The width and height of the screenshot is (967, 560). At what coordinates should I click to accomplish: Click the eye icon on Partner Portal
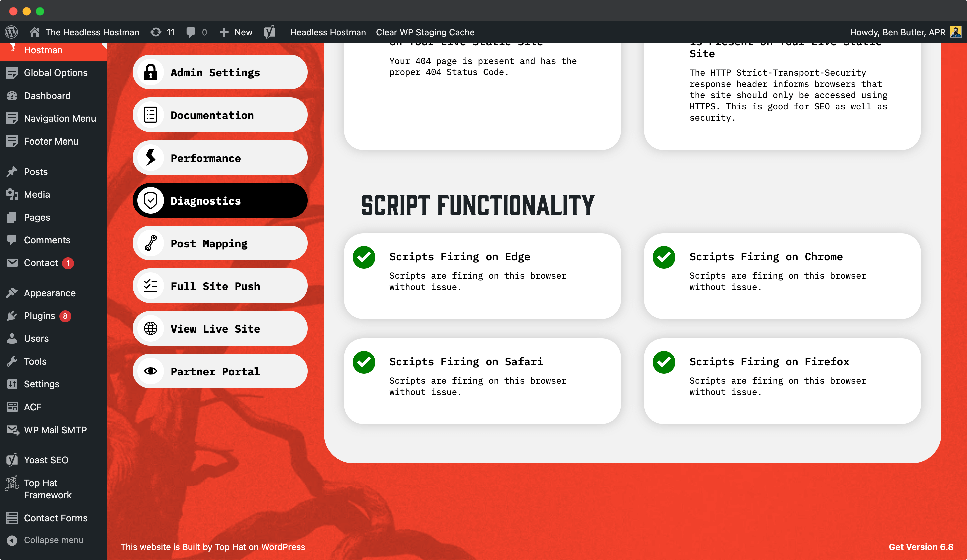150,371
